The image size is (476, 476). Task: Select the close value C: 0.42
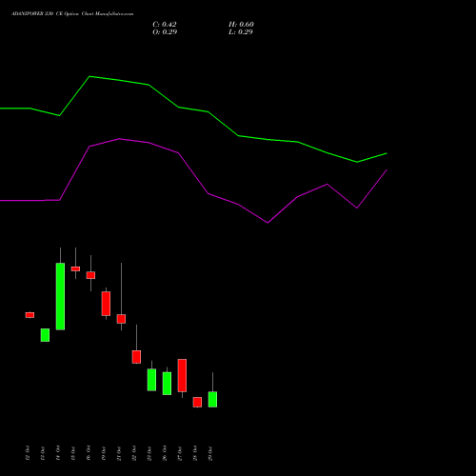(165, 25)
